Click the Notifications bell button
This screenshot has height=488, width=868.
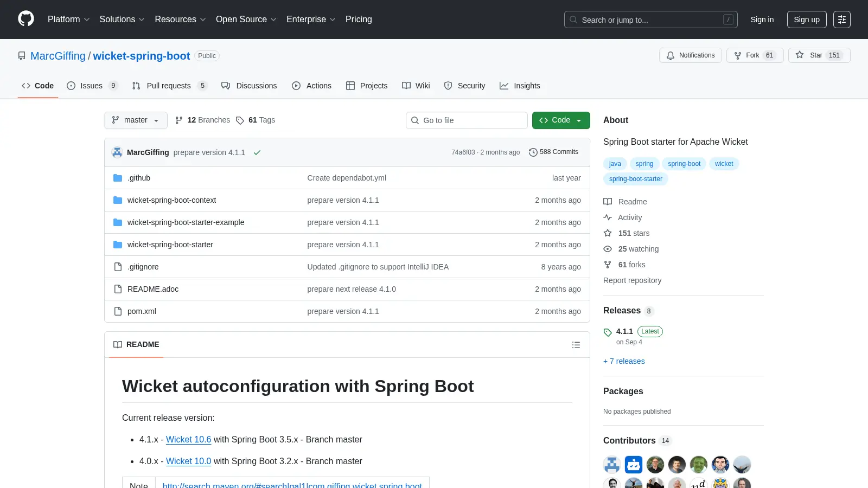[691, 55]
